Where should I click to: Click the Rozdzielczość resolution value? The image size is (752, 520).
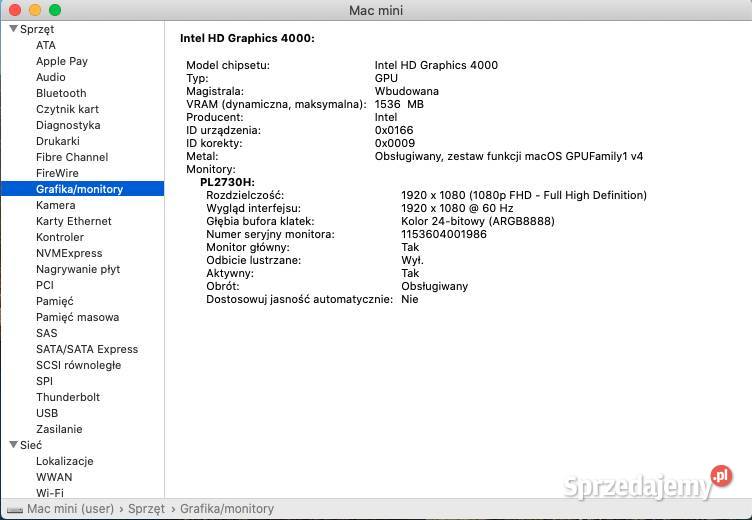pos(524,195)
